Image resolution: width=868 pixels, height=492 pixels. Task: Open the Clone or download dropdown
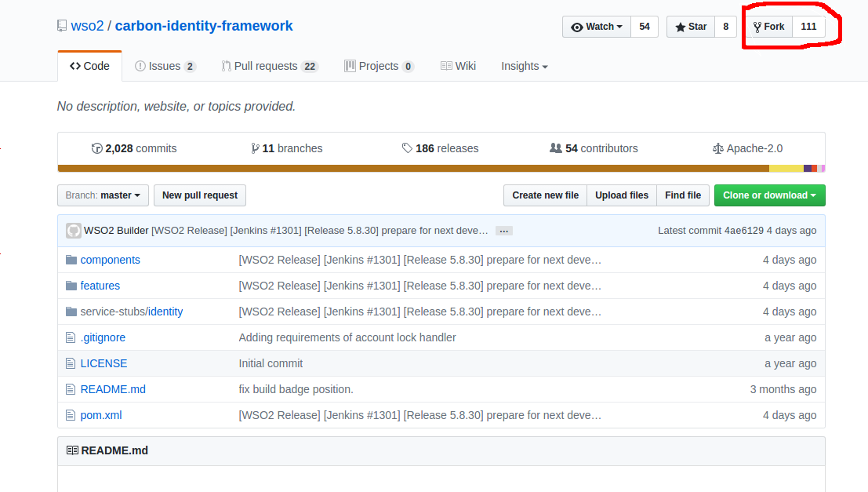coord(769,195)
